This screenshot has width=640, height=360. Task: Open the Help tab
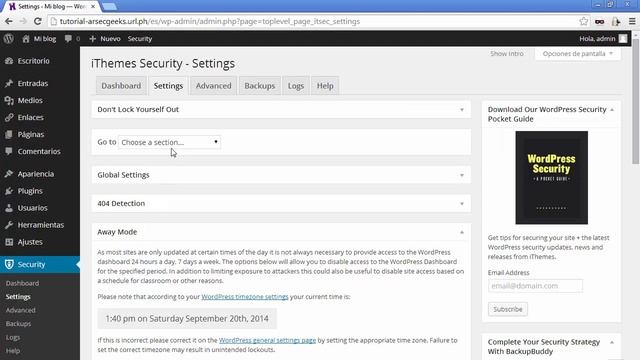click(325, 86)
